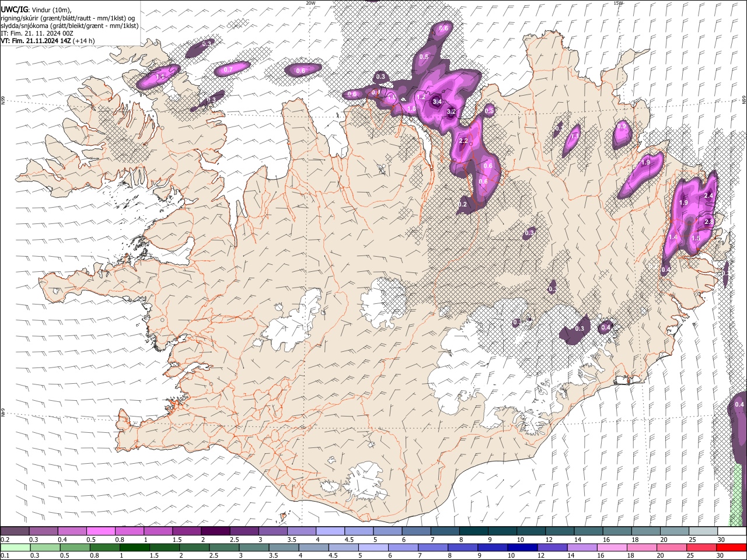Click the 0.9 value in the northeast
747x560 pixels.
tap(622, 126)
